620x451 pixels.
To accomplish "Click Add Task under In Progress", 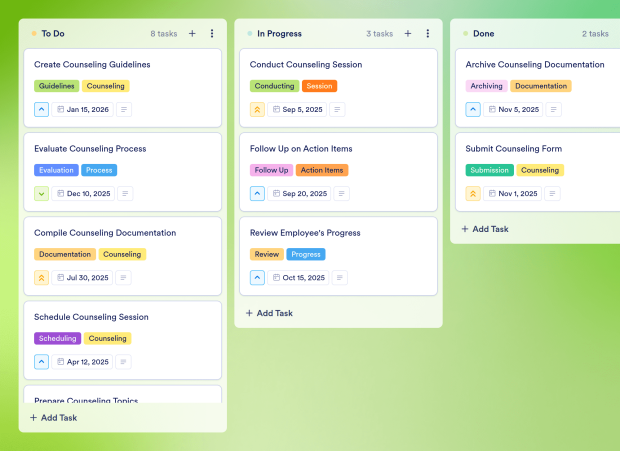I will tap(269, 313).
